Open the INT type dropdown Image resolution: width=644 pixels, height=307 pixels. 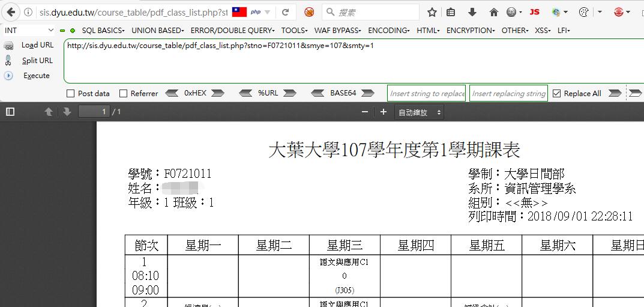(x=29, y=31)
